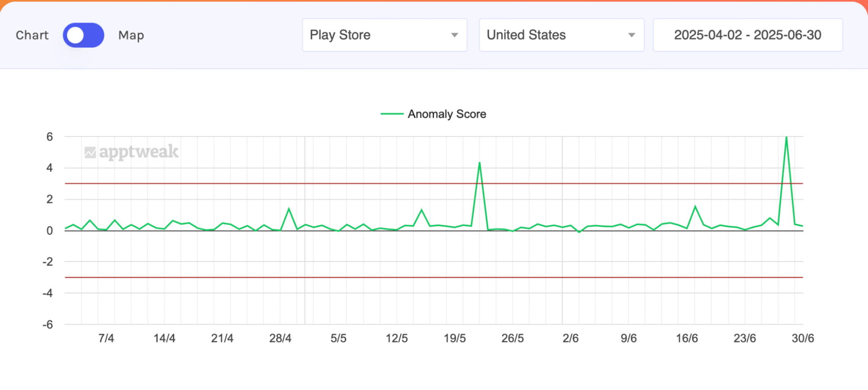Click the 9/6 x-axis date label
Image resolution: width=868 pixels, height=390 pixels.
[x=629, y=338]
